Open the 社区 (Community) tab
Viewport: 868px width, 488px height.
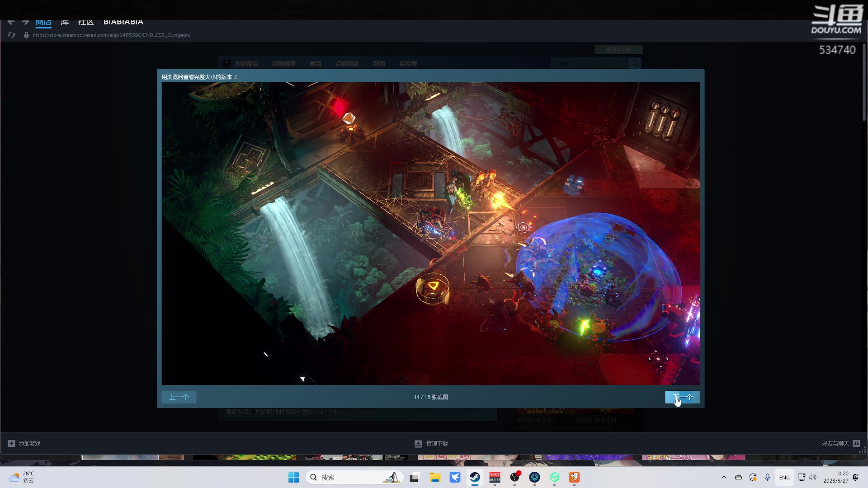pyautogui.click(x=86, y=22)
